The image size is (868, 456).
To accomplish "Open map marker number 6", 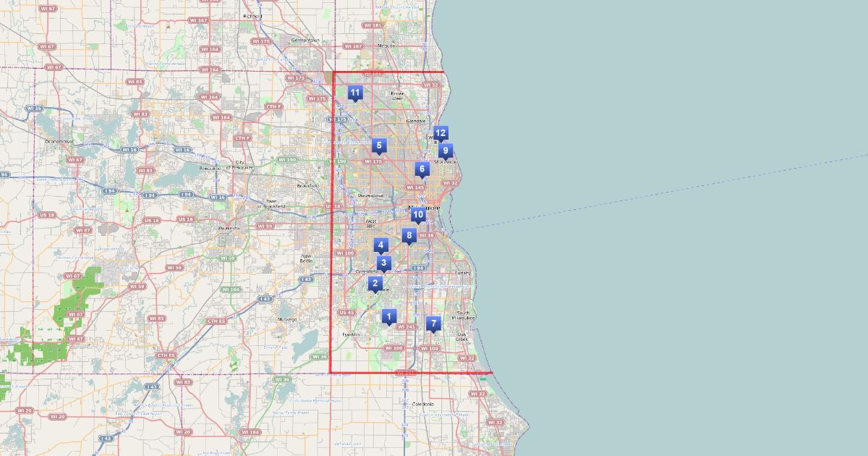I will (x=422, y=170).
